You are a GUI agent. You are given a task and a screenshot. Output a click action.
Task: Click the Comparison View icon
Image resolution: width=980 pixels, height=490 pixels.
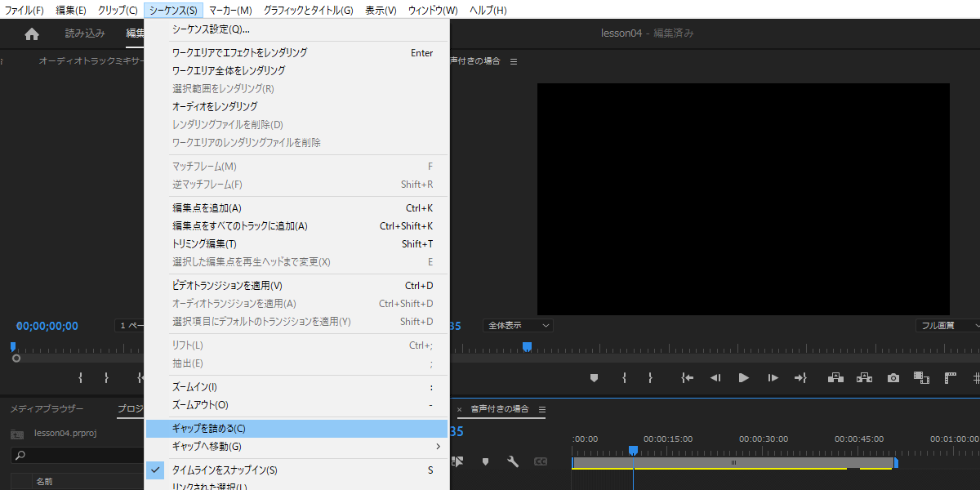click(922, 377)
